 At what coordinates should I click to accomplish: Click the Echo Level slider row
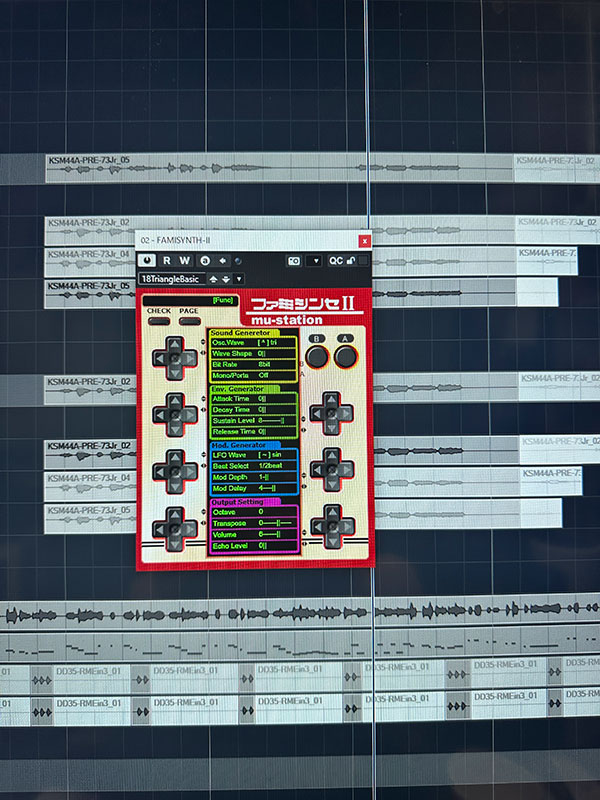tap(255, 546)
